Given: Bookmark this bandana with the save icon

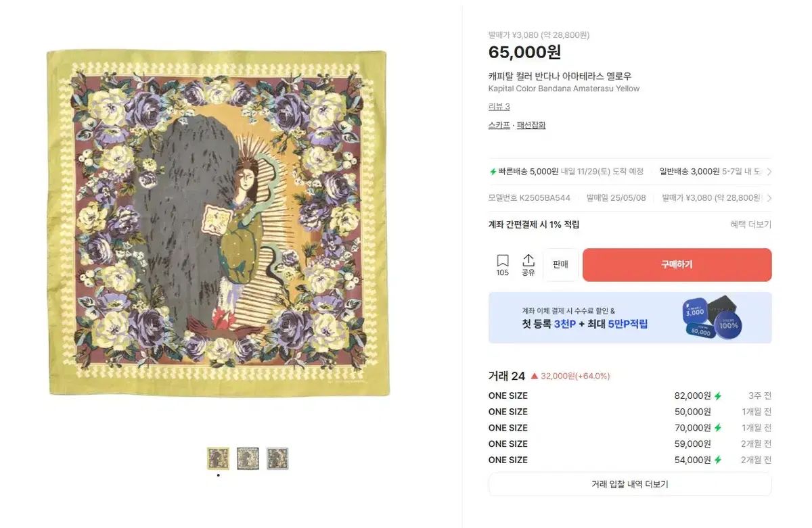Looking at the screenshot, I should [x=502, y=262].
